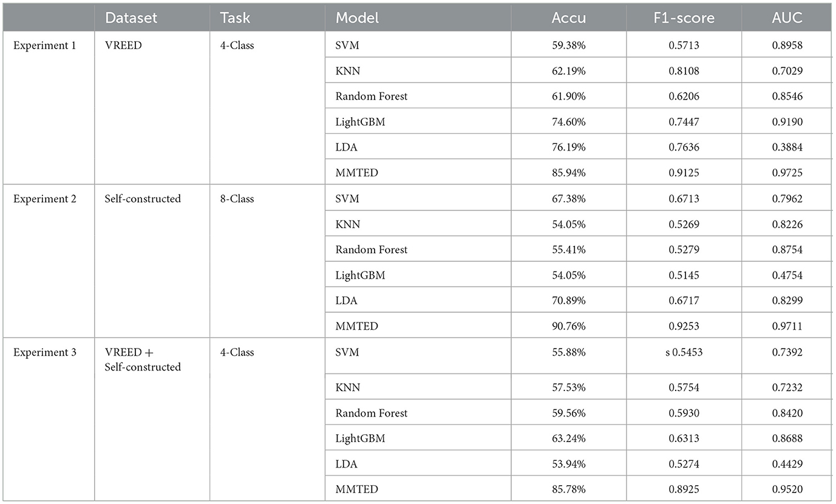Select the Experiment 1 row label

pyautogui.click(x=46, y=46)
